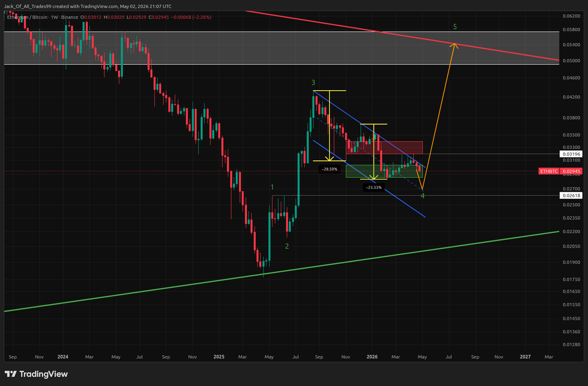
Task: Click the 0.01750 price axis label
Action: pyautogui.click(x=571, y=280)
